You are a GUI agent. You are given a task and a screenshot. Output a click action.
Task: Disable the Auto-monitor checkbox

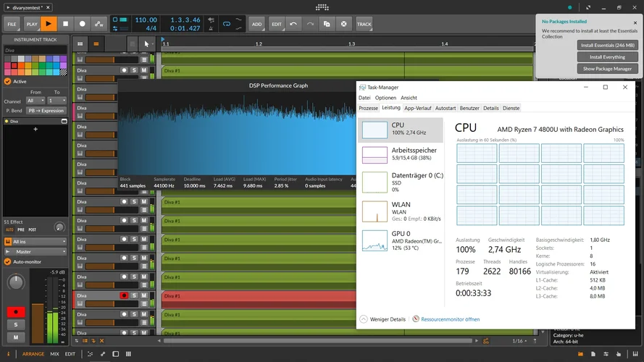pos(8,261)
